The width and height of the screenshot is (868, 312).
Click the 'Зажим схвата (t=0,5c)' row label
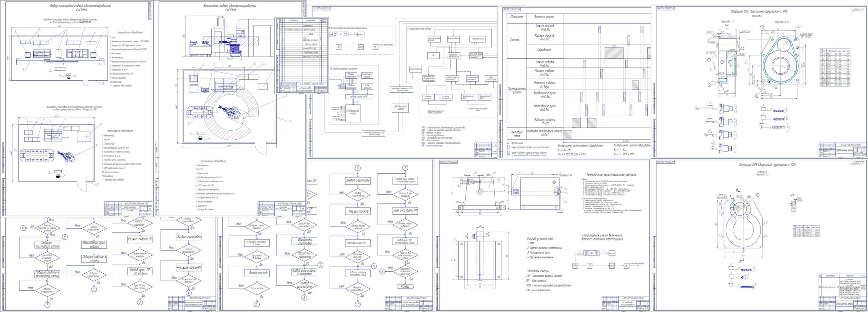544,64
